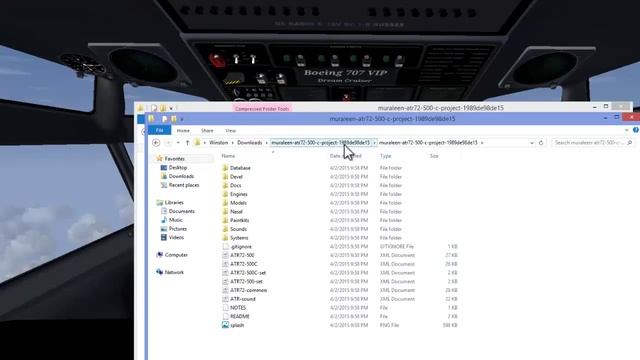Click the search magnifier icon
The width and height of the screenshot is (640, 360).
pyautogui.click(x=629, y=143)
